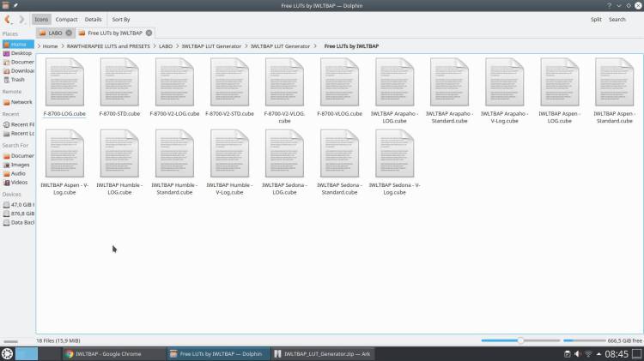The width and height of the screenshot is (644, 361).
Task: Go to the LABO breadcrumb folder
Action: 166,46
